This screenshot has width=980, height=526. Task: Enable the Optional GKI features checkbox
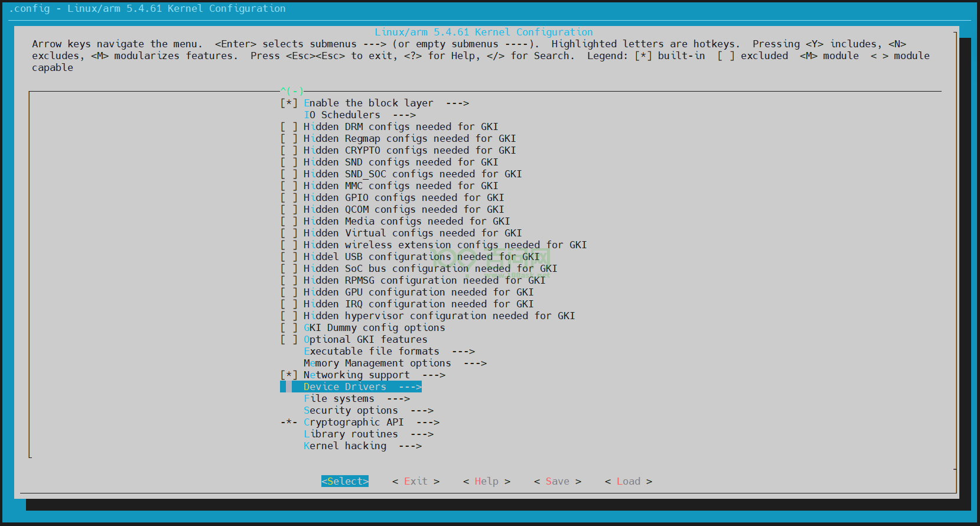pyautogui.click(x=289, y=339)
